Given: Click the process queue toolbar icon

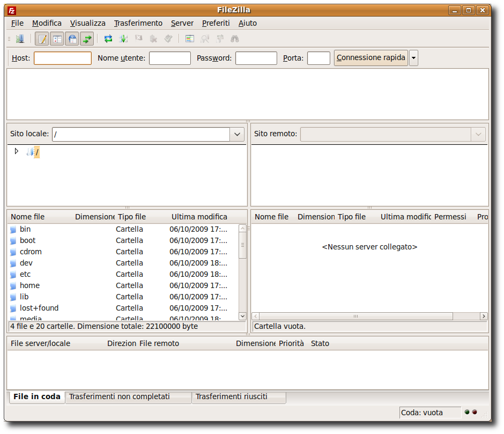Looking at the screenshot, I should coord(123,39).
